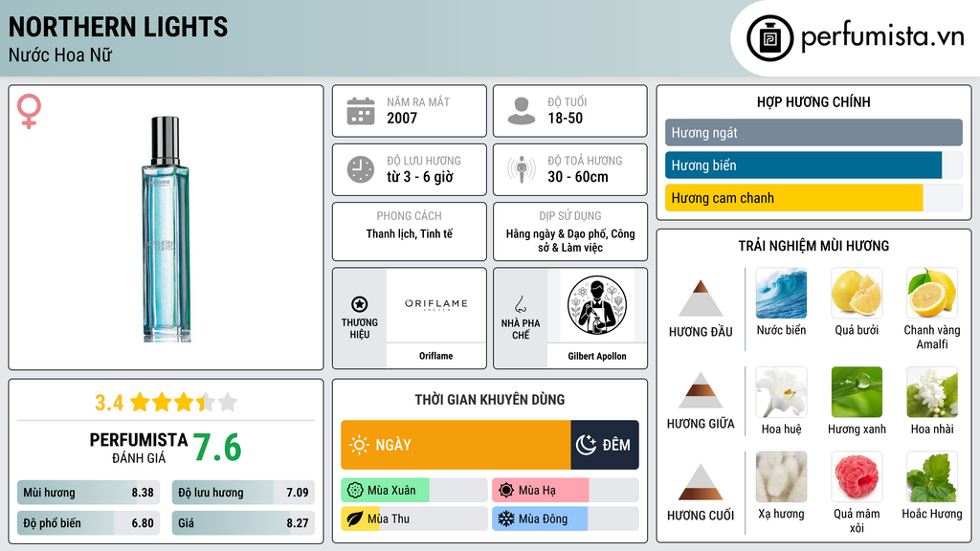980x551 pixels.
Task: Select the dark Đêm time segment
Action: click(605, 445)
